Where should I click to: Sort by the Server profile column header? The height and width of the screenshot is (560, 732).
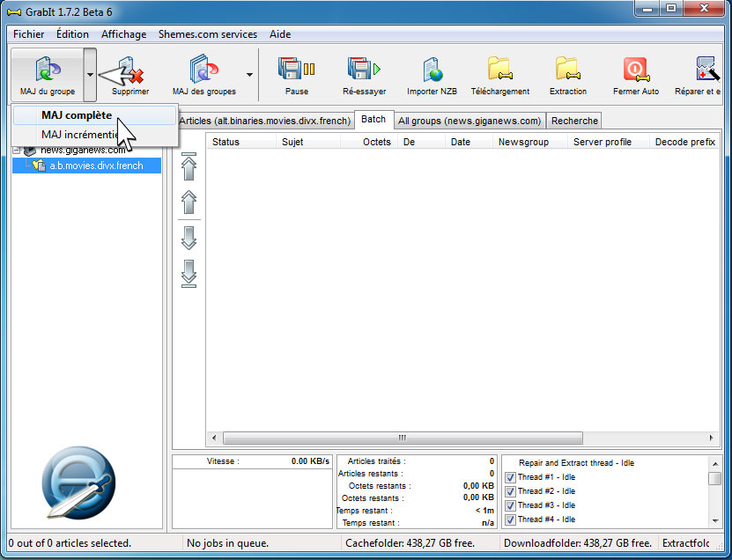(x=609, y=142)
